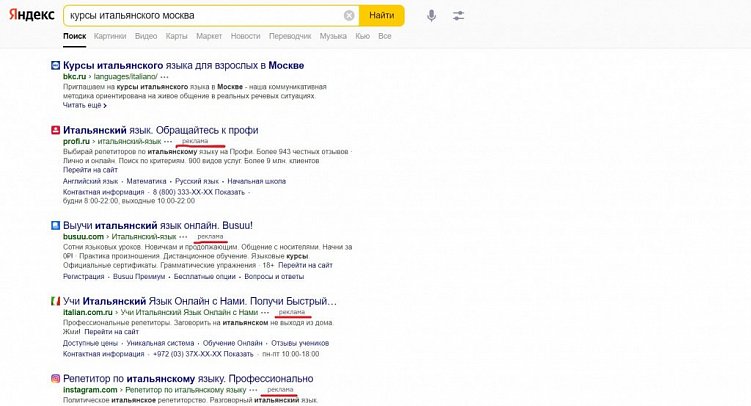751x406 pixels.
Task: Open the Русский язык sitelink
Action: (x=197, y=181)
